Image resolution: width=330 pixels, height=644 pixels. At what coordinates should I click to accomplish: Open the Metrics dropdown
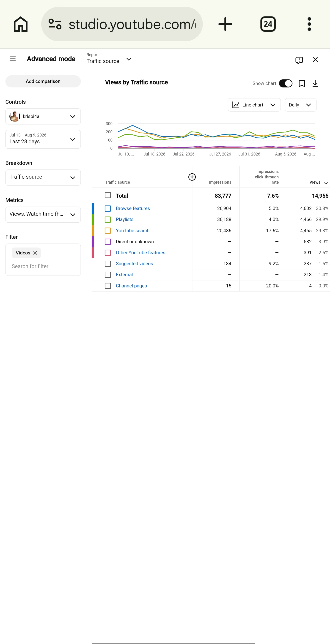[x=43, y=215]
